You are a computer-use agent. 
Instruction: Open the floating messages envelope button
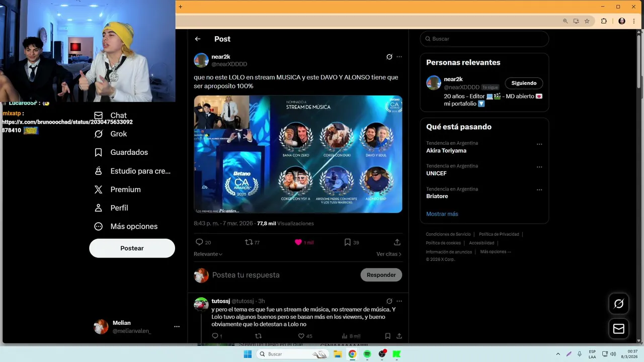[619, 328]
